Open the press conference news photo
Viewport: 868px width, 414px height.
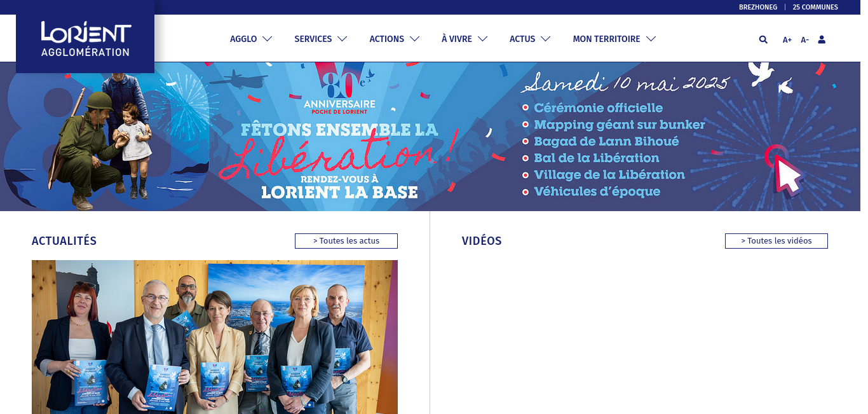pos(215,337)
